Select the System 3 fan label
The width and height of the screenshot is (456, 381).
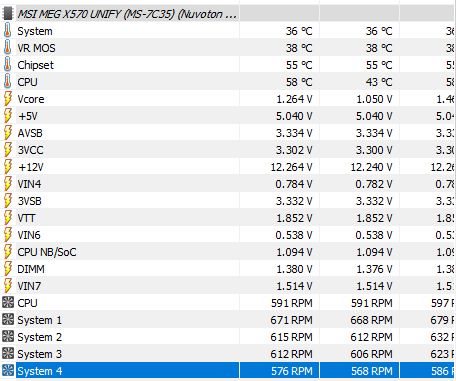pos(39,354)
